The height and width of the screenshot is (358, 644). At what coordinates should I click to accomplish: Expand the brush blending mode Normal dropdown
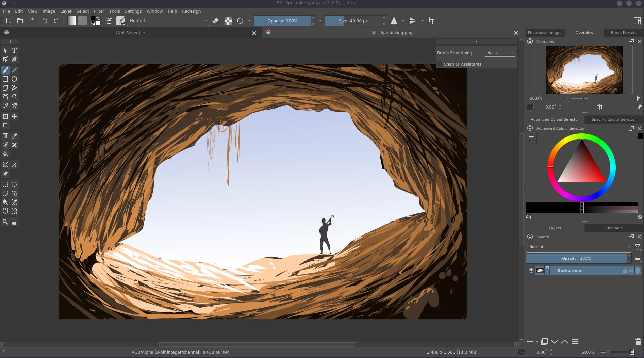tap(168, 20)
